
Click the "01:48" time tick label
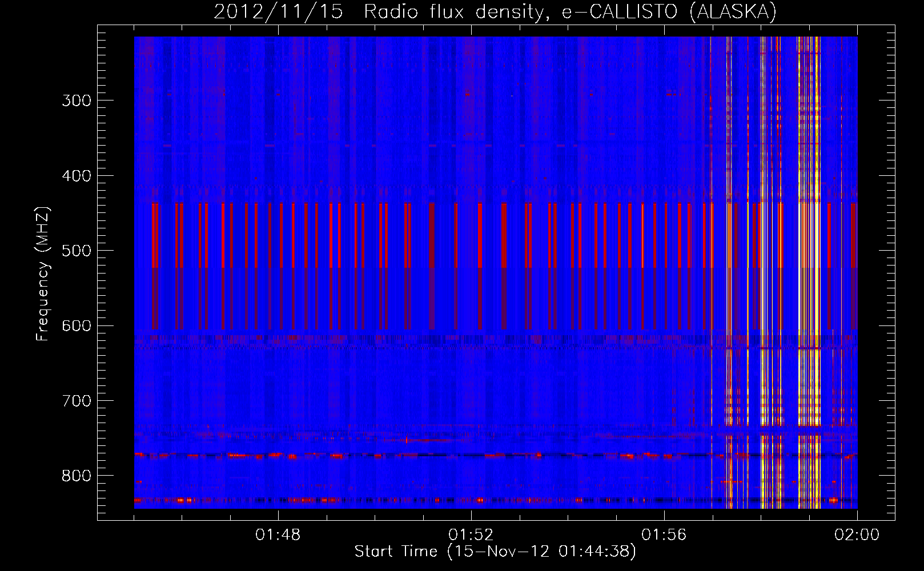278,535
